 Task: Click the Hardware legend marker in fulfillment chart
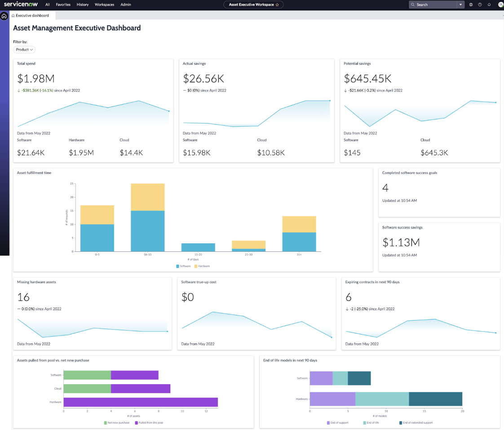coord(196,266)
